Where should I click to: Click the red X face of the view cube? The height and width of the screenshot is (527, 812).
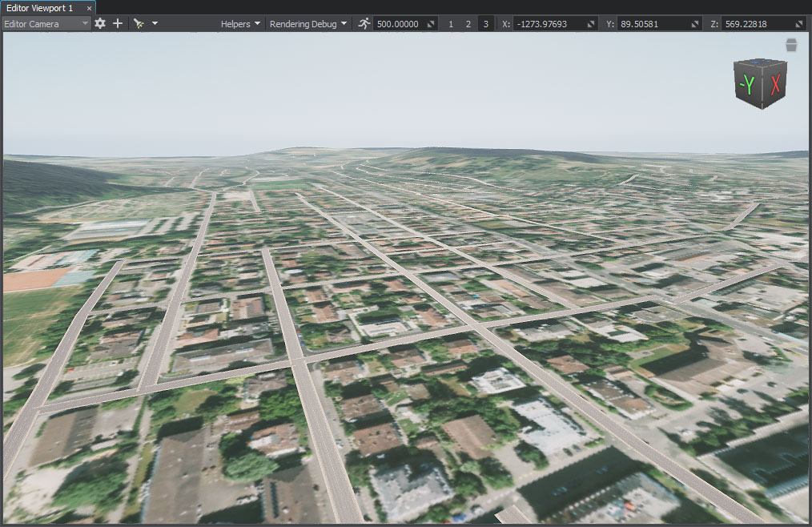774,86
